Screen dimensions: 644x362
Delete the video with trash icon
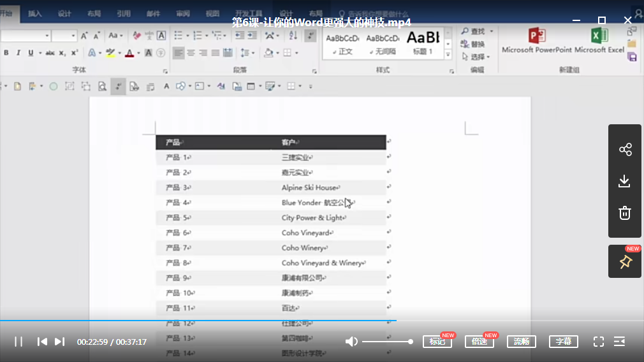pos(625,213)
